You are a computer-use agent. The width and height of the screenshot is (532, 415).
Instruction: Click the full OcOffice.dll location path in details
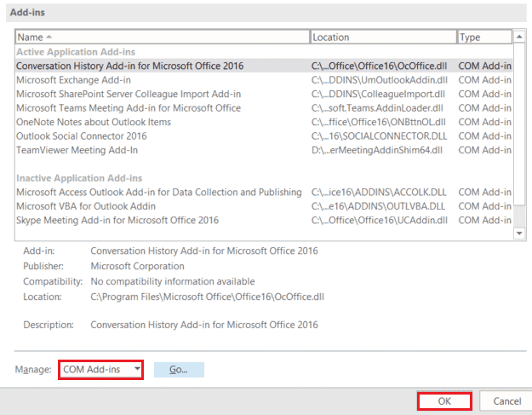pyautogui.click(x=208, y=297)
